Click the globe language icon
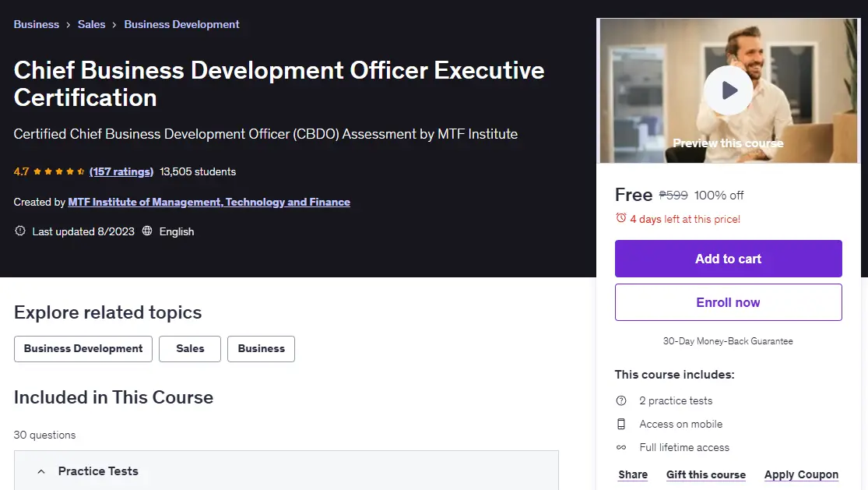The height and width of the screenshot is (490, 868). [x=146, y=231]
